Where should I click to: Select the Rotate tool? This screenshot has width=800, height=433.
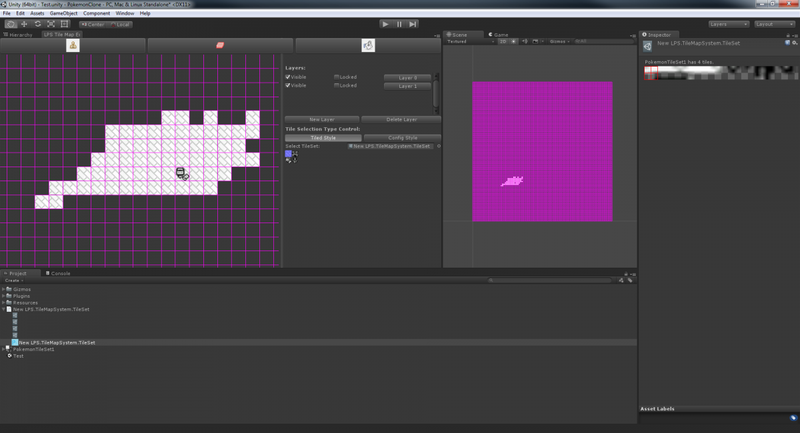click(x=38, y=24)
